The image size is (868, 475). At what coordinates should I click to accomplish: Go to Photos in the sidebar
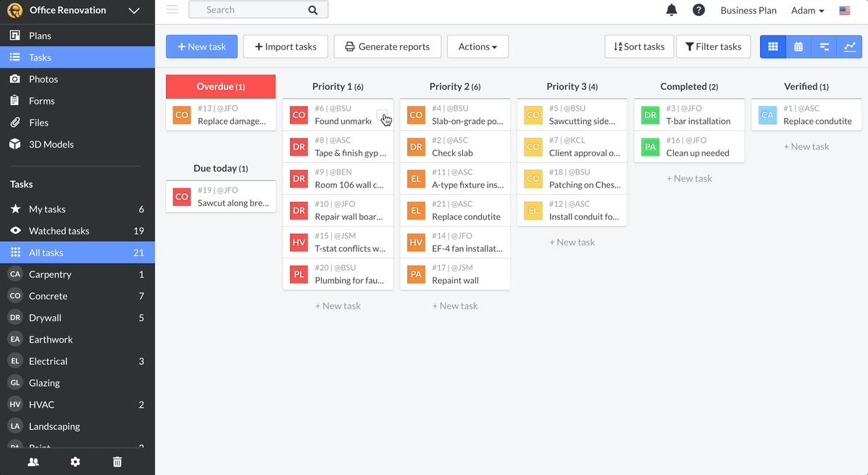[x=43, y=79]
